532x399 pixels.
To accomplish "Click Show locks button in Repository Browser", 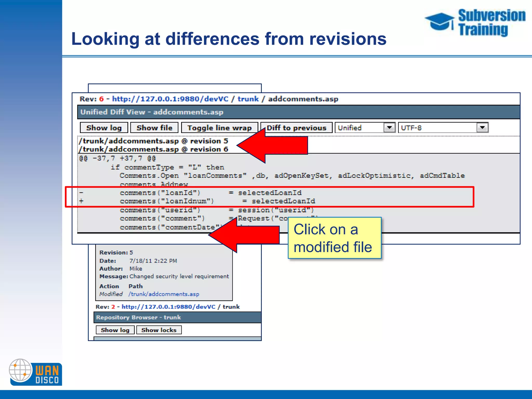I will coord(159,330).
